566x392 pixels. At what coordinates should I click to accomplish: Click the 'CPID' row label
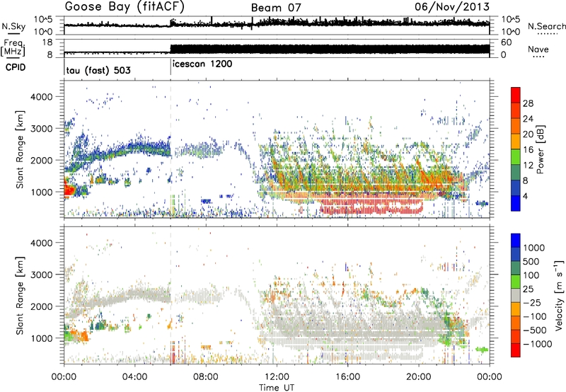[x=15, y=67]
